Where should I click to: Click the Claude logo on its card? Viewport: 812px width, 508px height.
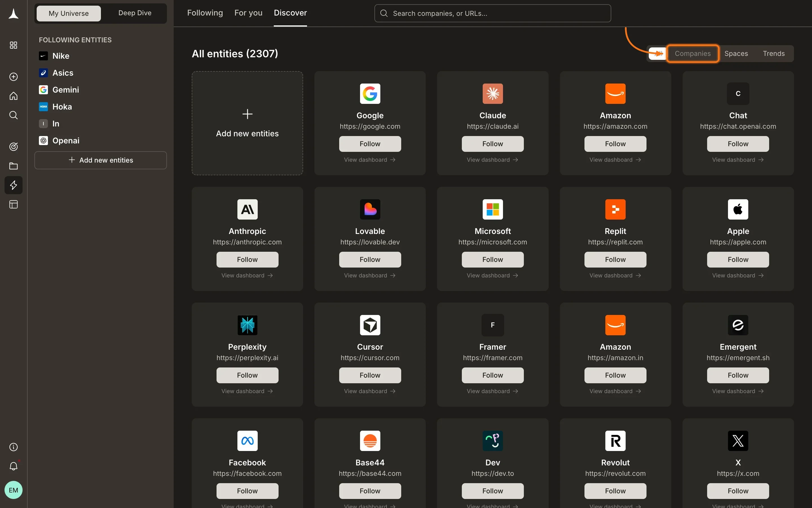[493, 93]
